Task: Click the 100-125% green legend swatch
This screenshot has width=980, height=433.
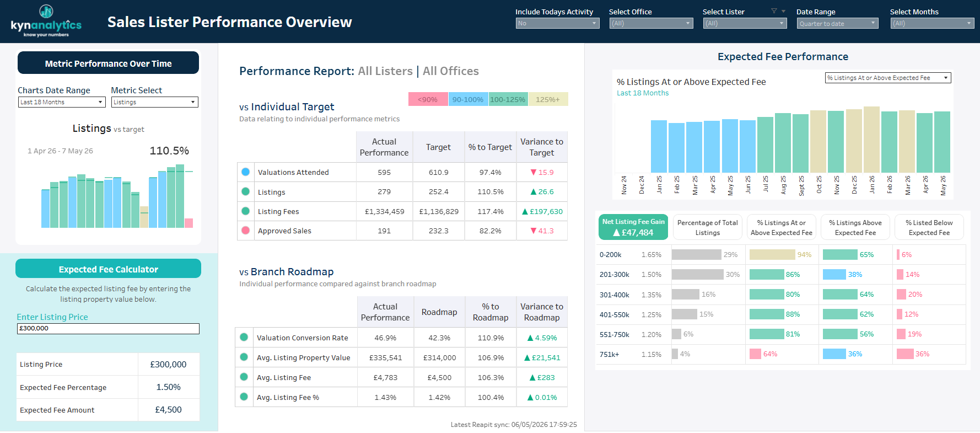Action: 508,99
